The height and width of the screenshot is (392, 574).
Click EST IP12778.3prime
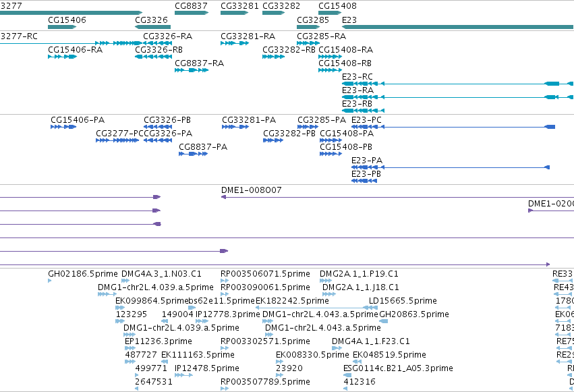228,315
